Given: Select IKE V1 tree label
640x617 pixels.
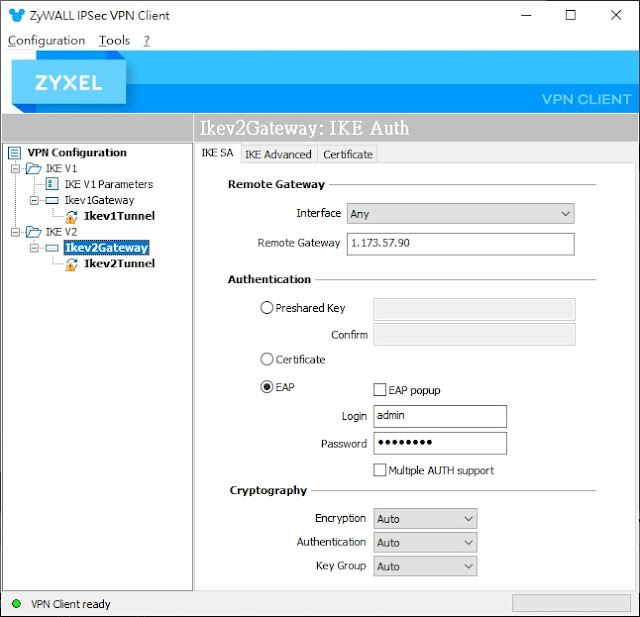Looking at the screenshot, I should [61, 169].
